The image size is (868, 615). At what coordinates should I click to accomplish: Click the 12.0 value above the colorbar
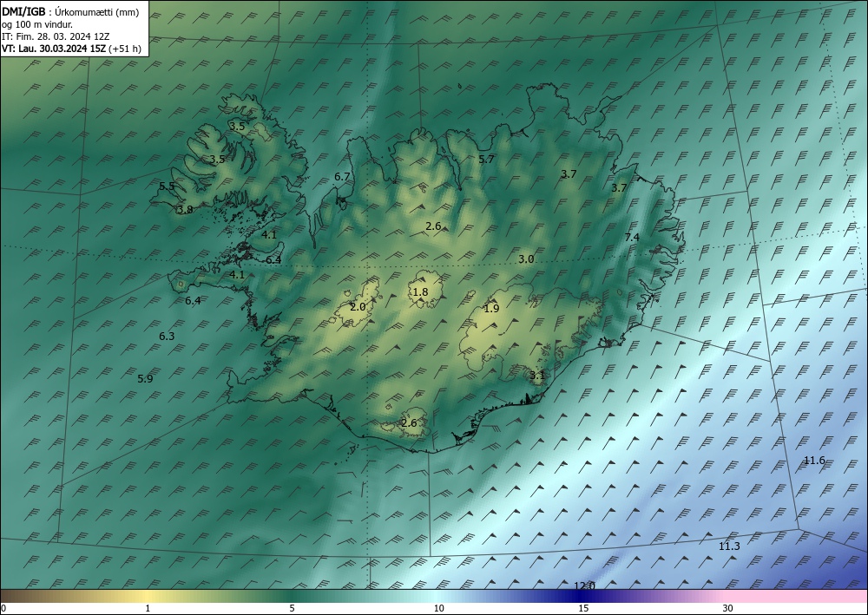tap(584, 586)
